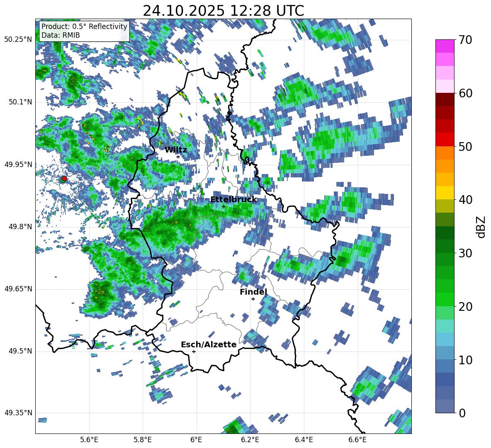Screen dimensions: 491x448
Task: Click the 30 value on colorbar
Action: coord(465,253)
